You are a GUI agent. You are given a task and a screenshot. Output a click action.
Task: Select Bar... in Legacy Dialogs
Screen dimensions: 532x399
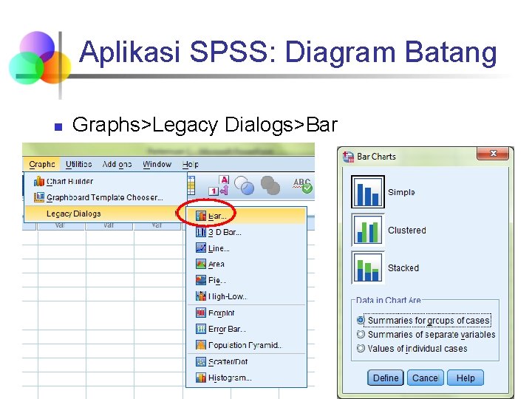(x=247, y=216)
